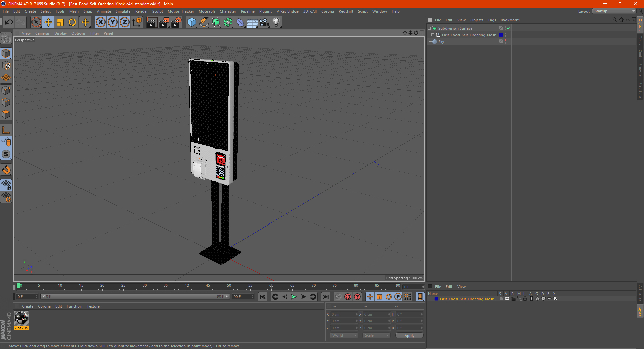Activate the Scale tool
This screenshot has width=644, height=349.
tap(60, 22)
